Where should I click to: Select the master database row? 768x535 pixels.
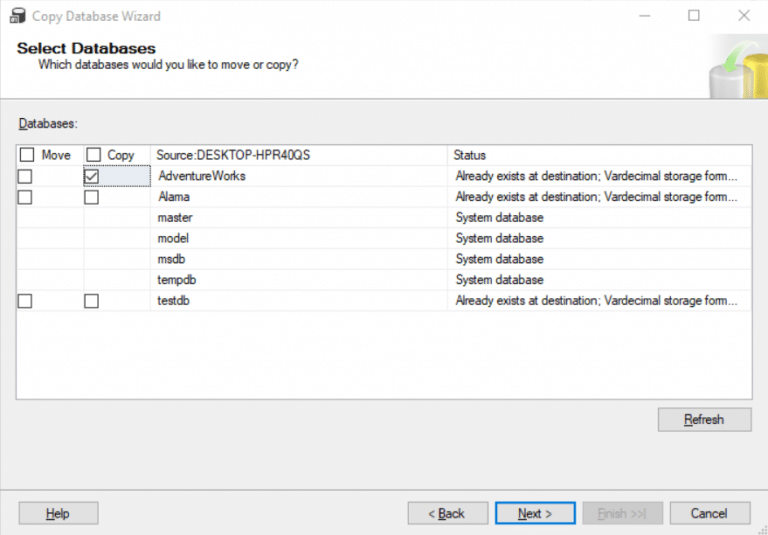coord(384,218)
